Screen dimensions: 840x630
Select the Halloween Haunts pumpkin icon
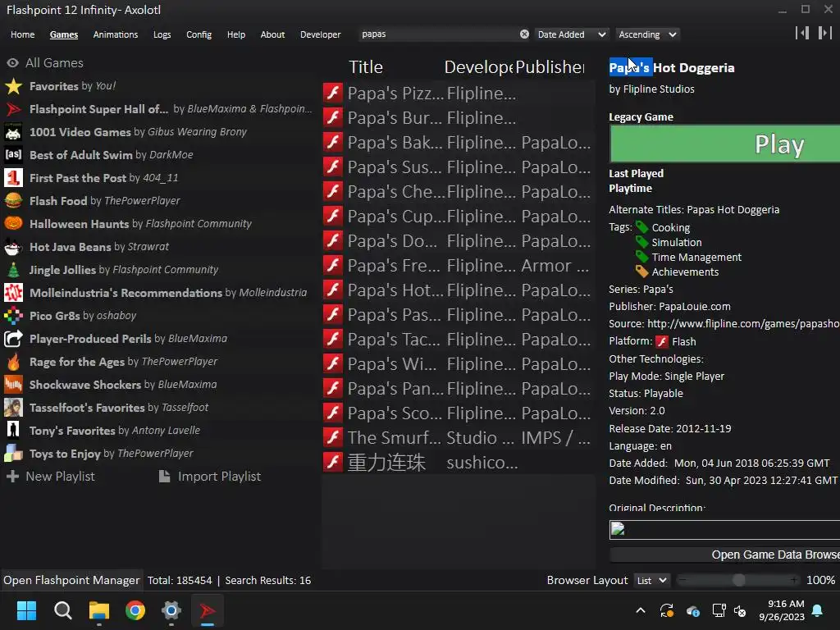click(13, 223)
